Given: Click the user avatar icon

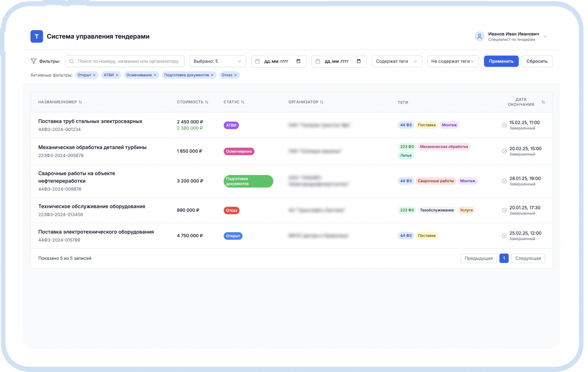Looking at the screenshot, I should pos(479,36).
